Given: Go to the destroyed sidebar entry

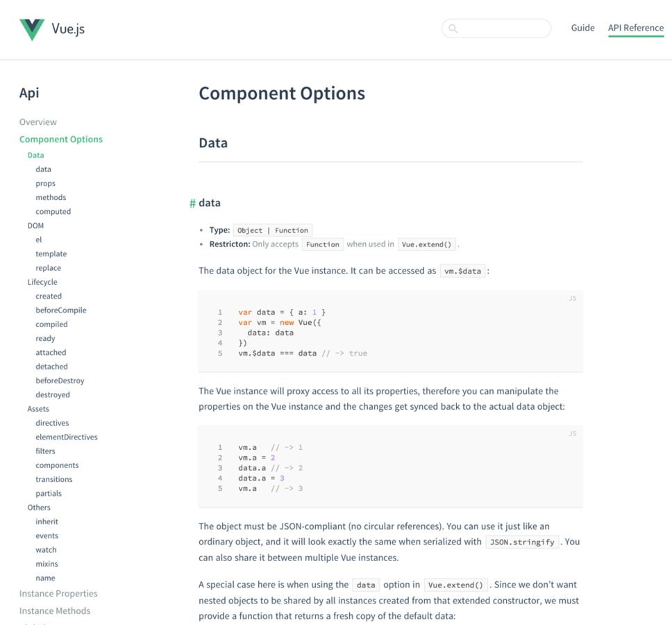Looking at the screenshot, I should (52, 395).
